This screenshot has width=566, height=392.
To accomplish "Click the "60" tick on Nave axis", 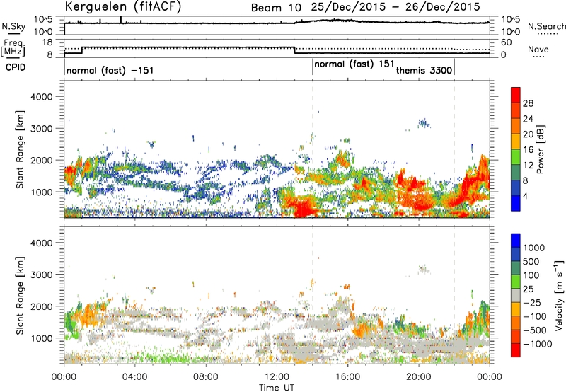I will [507, 42].
